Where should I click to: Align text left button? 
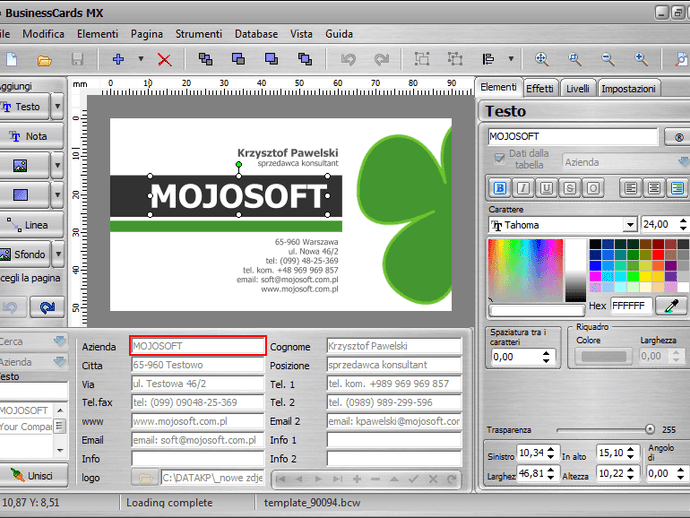[x=631, y=188]
